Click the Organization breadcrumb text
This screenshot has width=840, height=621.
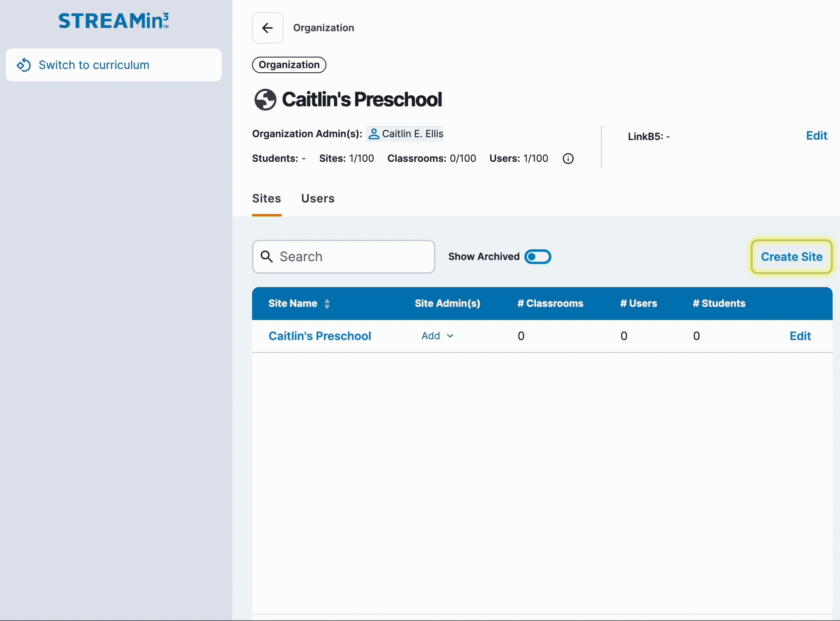click(x=324, y=28)
